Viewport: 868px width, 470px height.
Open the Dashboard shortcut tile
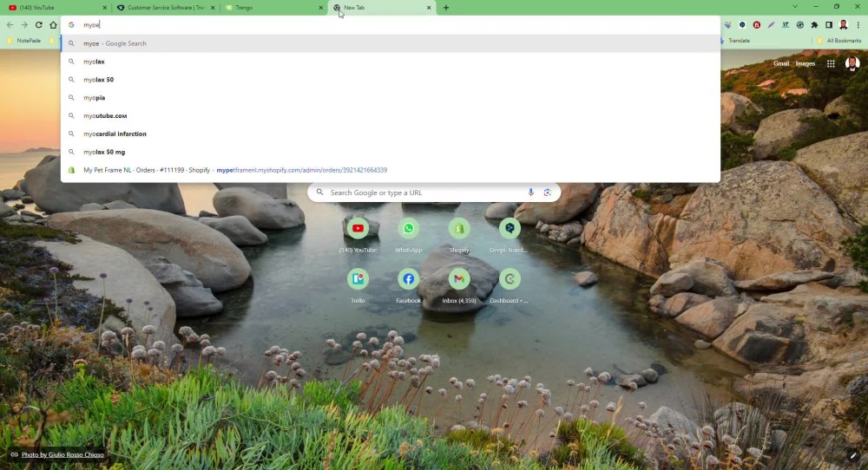510,284
